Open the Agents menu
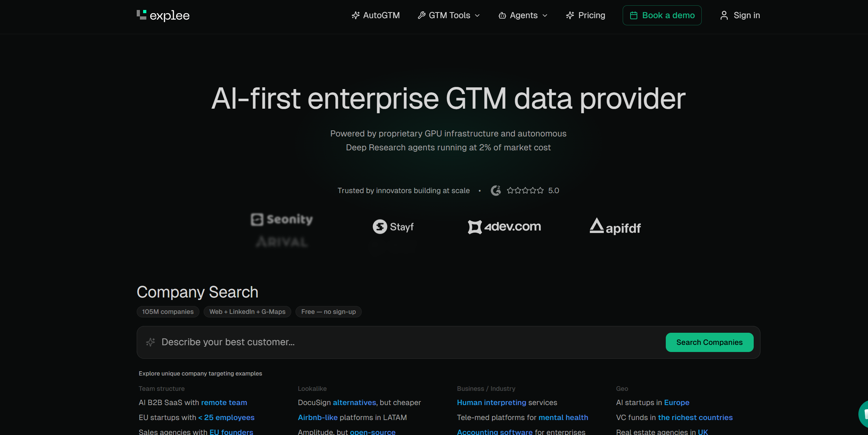 pos(523,15)
